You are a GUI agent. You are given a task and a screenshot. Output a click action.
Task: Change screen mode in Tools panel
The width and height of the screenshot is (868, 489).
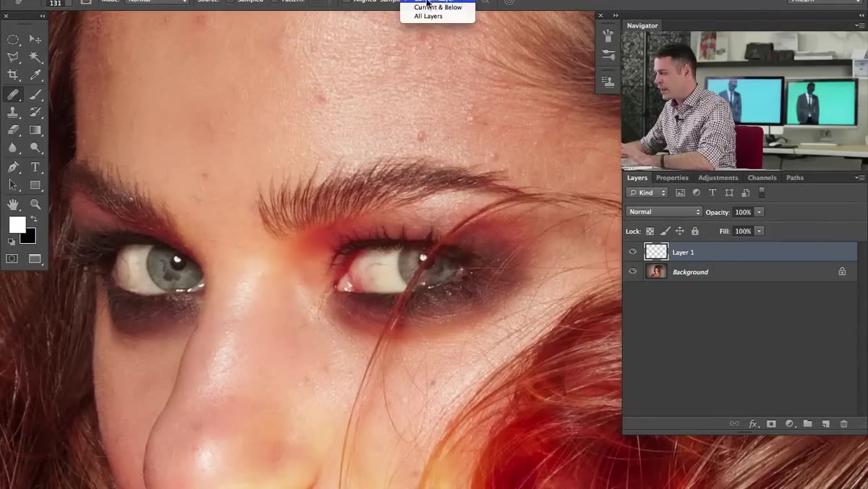(x=35, y=258)
